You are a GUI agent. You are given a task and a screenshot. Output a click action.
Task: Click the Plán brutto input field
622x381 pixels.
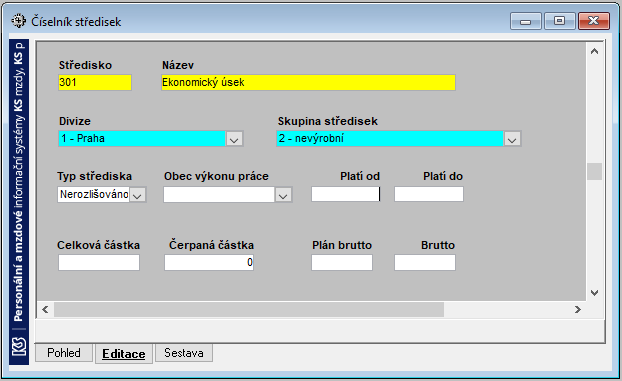(342, 262)
